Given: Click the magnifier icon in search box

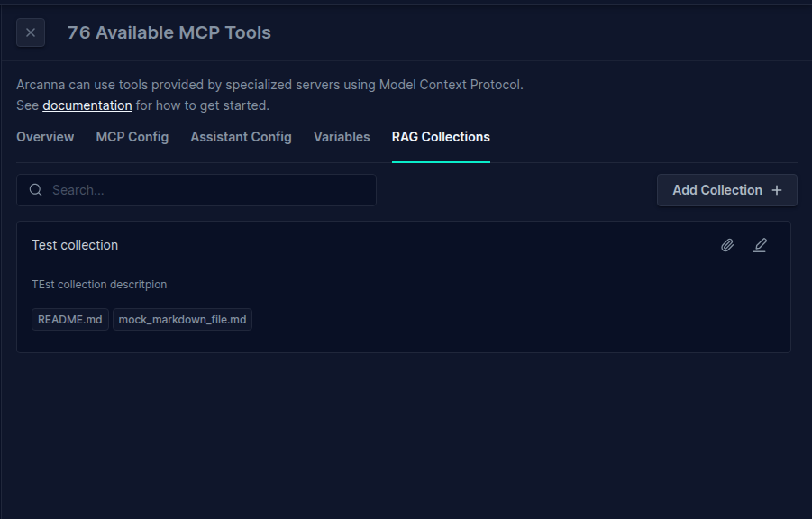Looking at the screenshot, I should [36, 190].
